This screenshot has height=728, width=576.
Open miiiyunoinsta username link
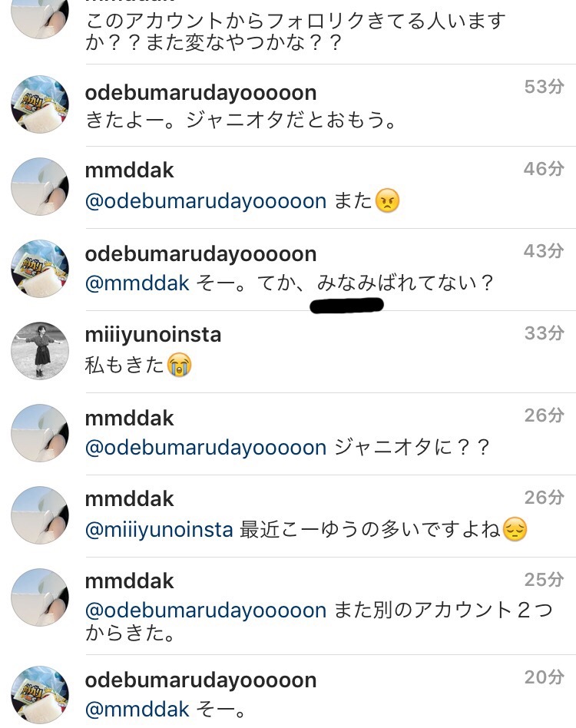153,336
